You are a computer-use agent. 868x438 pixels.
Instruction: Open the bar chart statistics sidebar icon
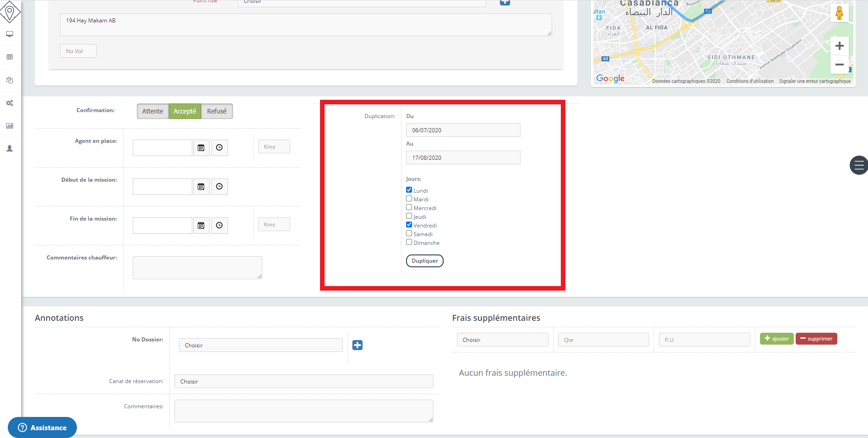(10, 126)
